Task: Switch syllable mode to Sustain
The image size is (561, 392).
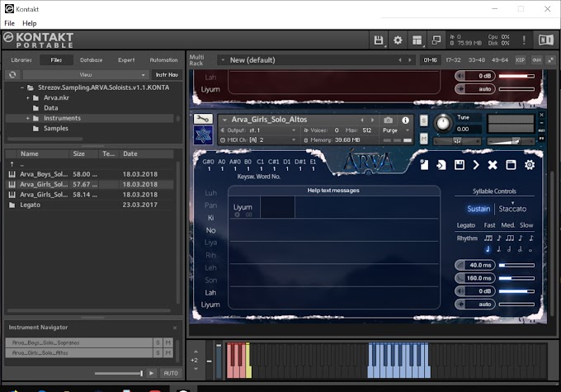Action: point(478,209)
